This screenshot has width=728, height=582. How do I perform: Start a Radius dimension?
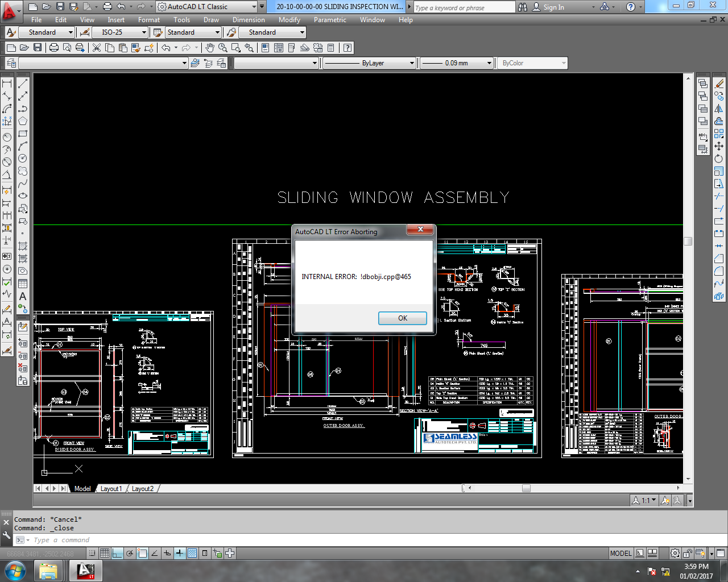7,137
